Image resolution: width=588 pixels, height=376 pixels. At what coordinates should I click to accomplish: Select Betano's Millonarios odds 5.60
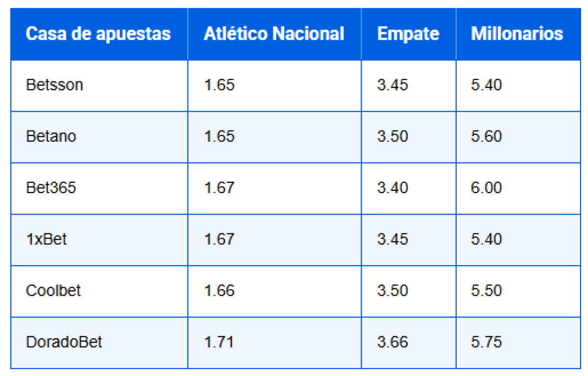point(487,136)
